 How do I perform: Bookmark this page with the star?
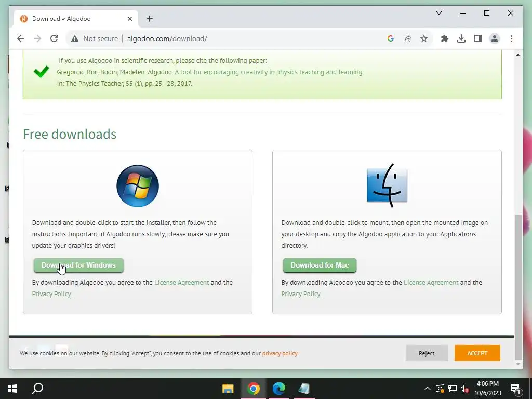(x=424, y=38)
